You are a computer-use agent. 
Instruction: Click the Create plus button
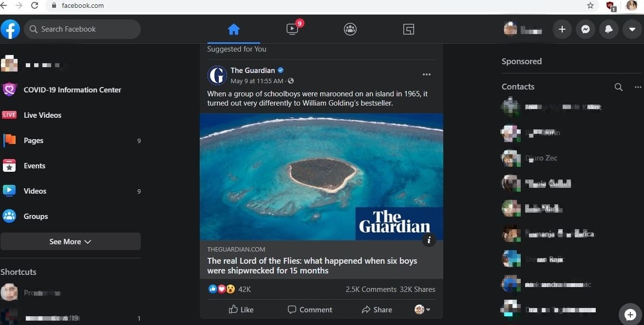tap(562, 29)
